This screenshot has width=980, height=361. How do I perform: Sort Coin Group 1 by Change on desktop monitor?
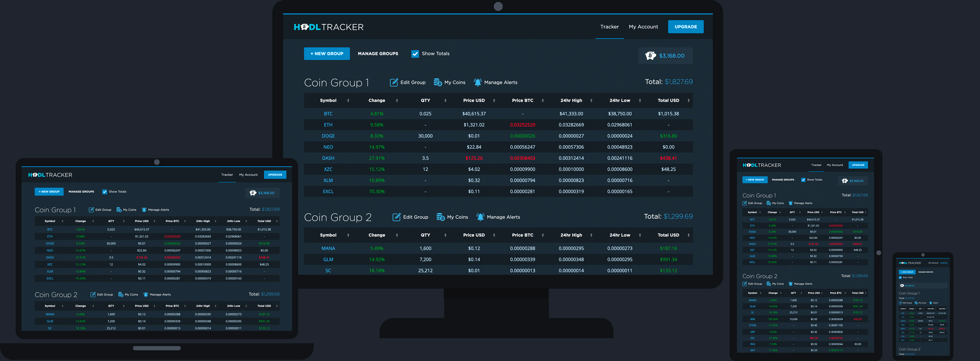(x=377, y=100)
